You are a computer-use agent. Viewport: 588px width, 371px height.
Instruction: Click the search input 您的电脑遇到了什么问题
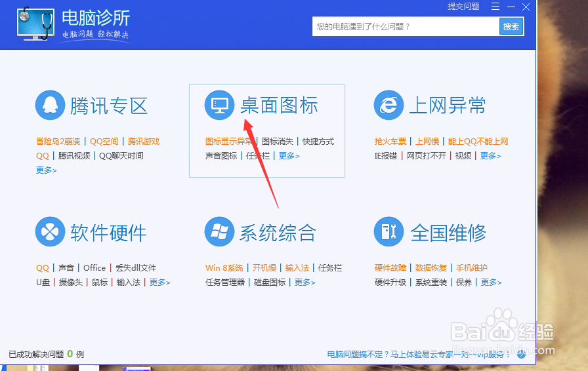pyautogui.click(x=406, y=27)
